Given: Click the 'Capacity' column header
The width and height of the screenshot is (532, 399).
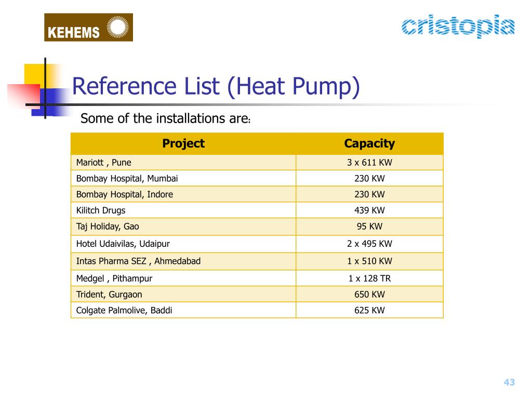Looking at the screenshot, I should click(x=369, y=143).
